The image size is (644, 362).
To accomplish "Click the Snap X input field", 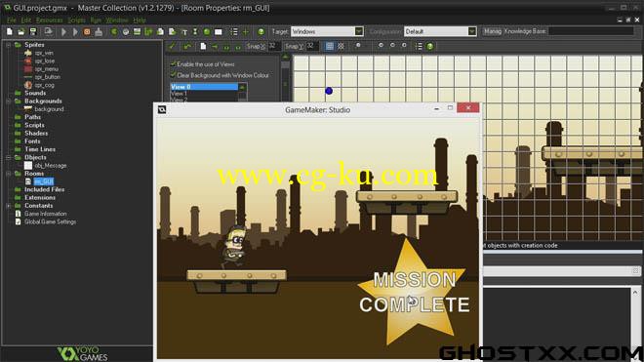I will click(274, 46).
